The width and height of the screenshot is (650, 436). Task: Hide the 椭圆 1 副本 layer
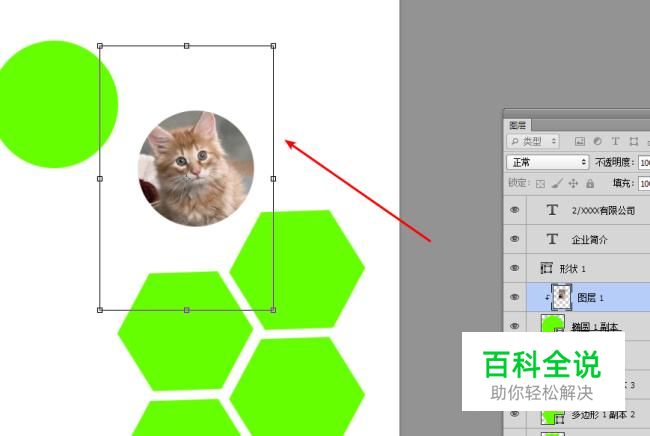[x=514, y=326]
